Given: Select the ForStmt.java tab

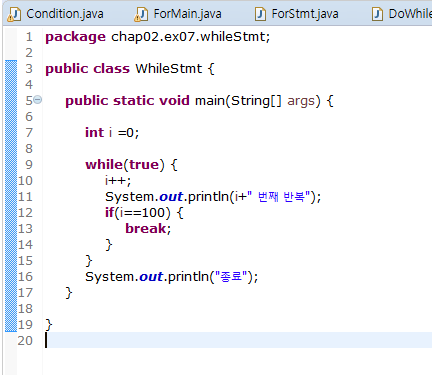Looking at the screenshot, I should pyautogui.click(x=297, y=14).
